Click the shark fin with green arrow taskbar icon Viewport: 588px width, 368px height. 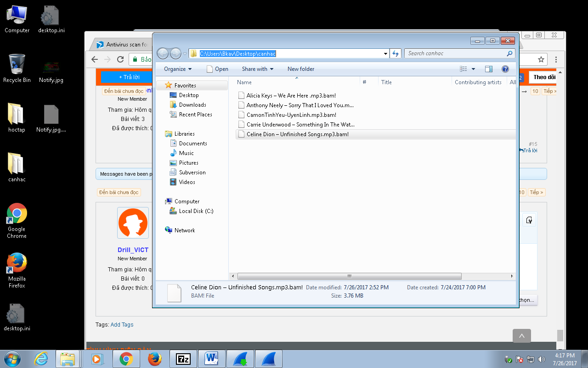240,359
